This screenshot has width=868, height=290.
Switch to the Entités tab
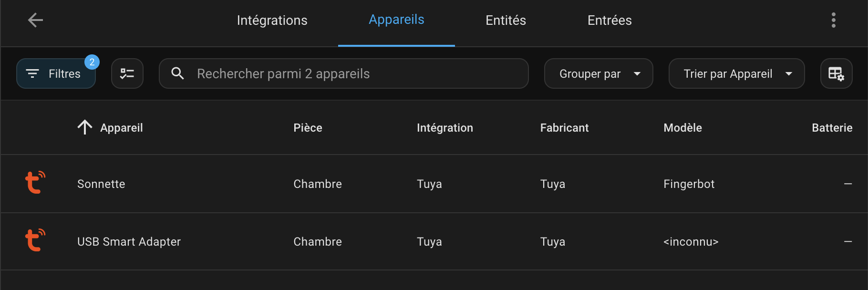tap(506, 21)
